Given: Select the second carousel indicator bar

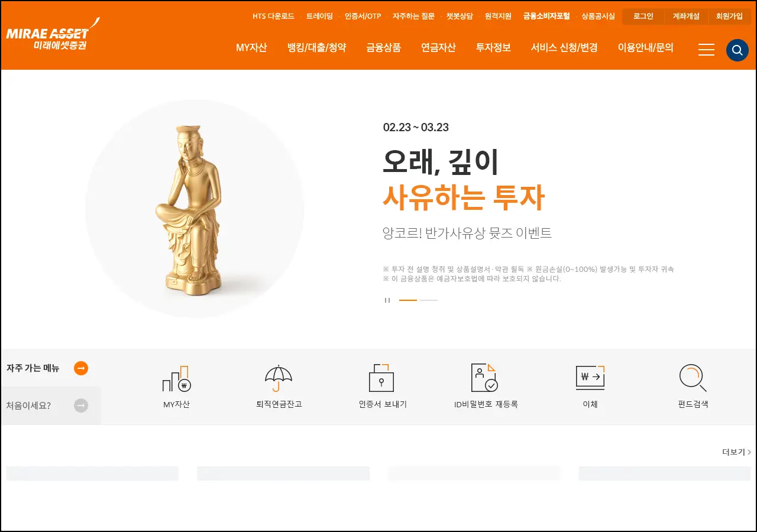Looking at the screenshot, I should [x=428, y=300].
